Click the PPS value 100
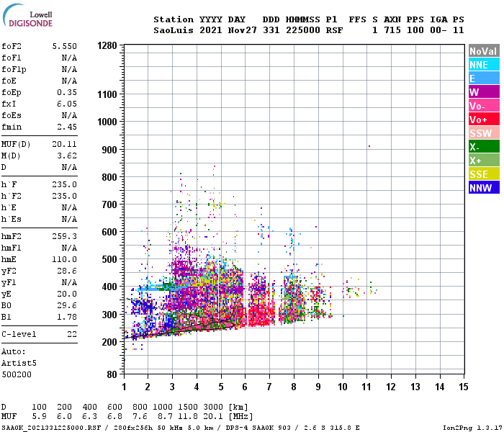 [x=415, y=30]
